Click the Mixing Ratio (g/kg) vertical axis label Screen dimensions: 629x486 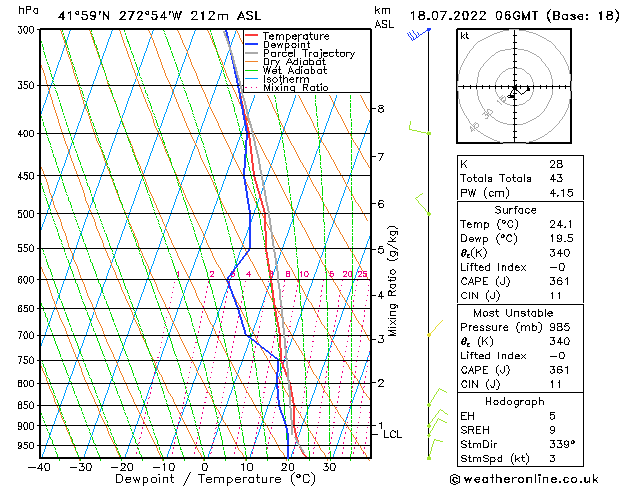pos(392,281)
